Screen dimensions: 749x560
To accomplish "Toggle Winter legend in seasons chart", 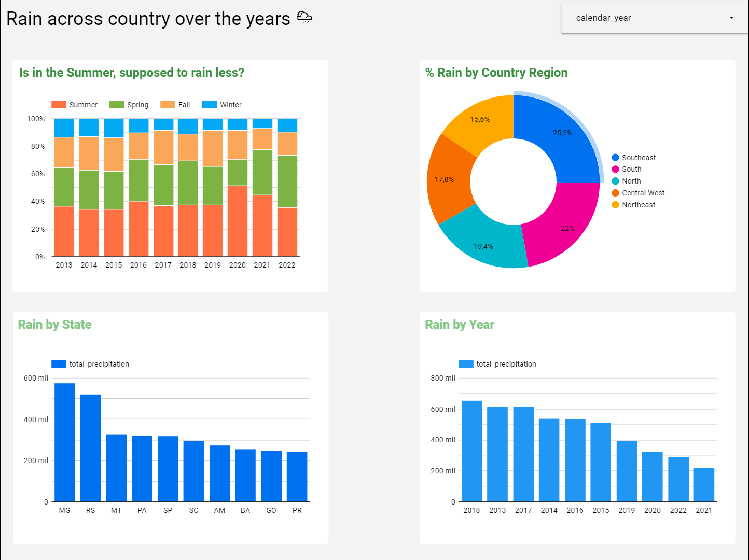I will 222,105.
